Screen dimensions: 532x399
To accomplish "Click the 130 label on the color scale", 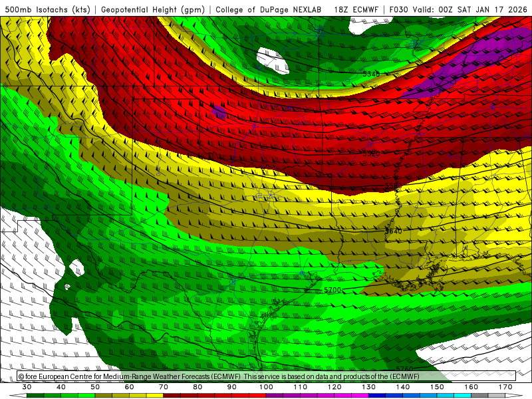I will [369, 387].
